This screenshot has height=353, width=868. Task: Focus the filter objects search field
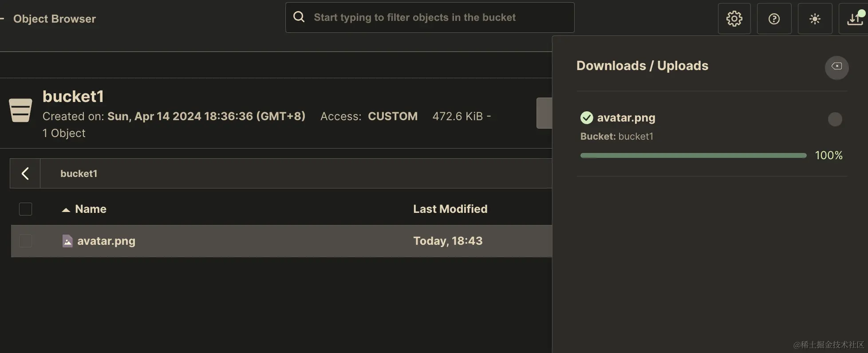tap(439, 17)
